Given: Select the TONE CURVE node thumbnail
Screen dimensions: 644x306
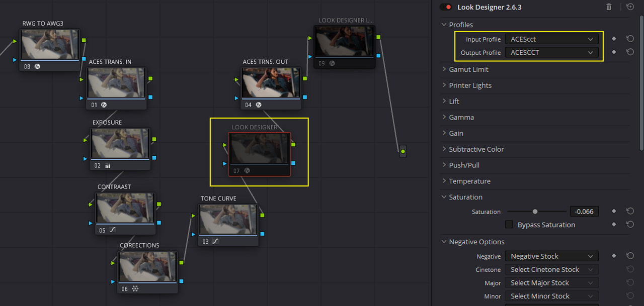Looking at the screenshot, I should coord(228,219).
